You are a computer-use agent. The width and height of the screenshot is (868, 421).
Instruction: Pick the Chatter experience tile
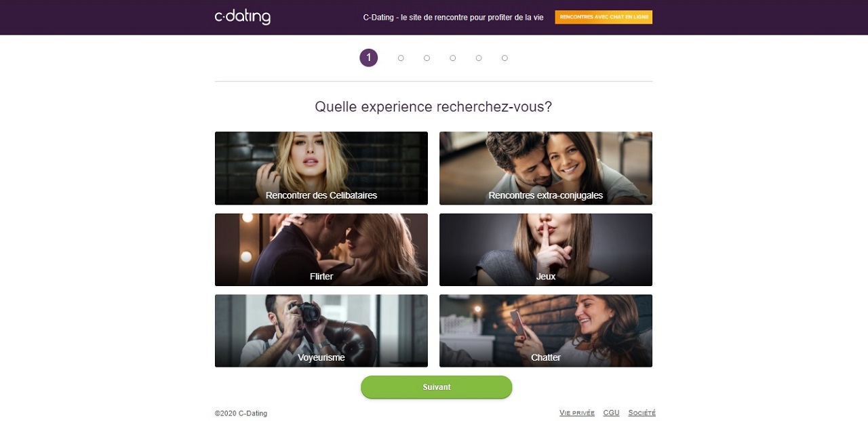coord(546,331)
